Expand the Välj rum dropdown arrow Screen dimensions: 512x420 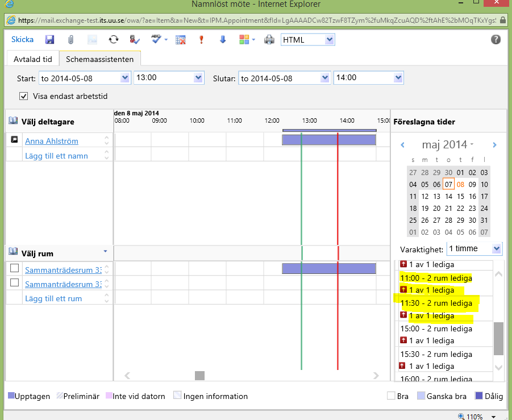[105, 251]
